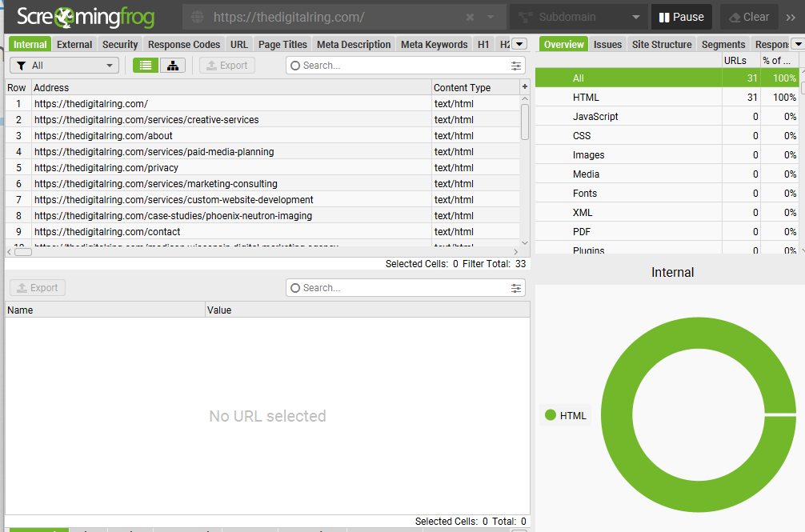Screen dimensions: 805x532
Task: Click the upper table horizontal scrollbar
Action: (x=23, y=252)
